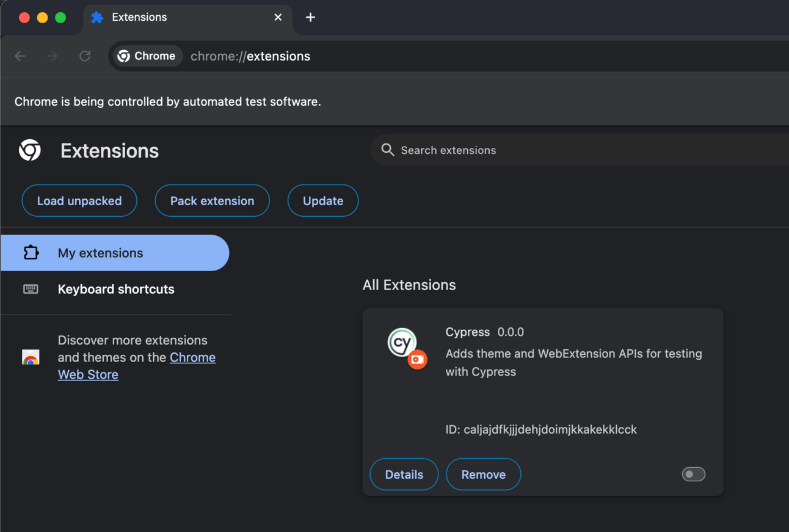
Task: Enable the Cypress extension toggle
Action: [x=694, y=474]
